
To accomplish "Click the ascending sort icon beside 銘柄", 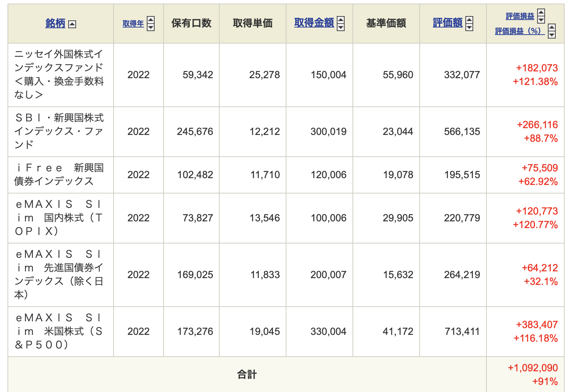I will tap(72, 24).
